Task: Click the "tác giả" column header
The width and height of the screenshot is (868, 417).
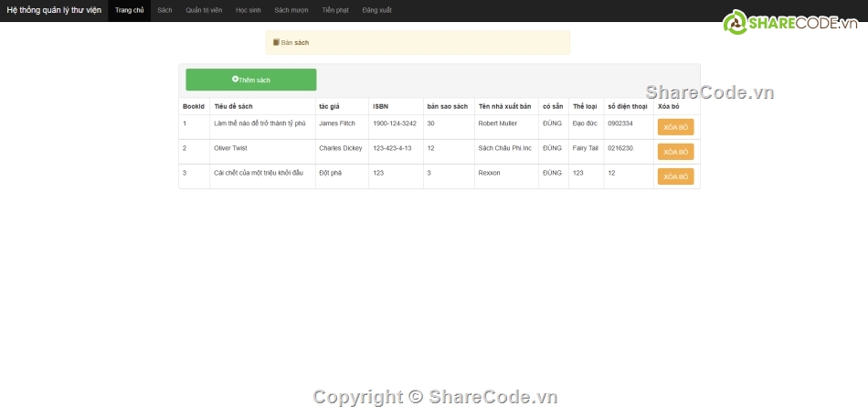Action: coord(329,106)
